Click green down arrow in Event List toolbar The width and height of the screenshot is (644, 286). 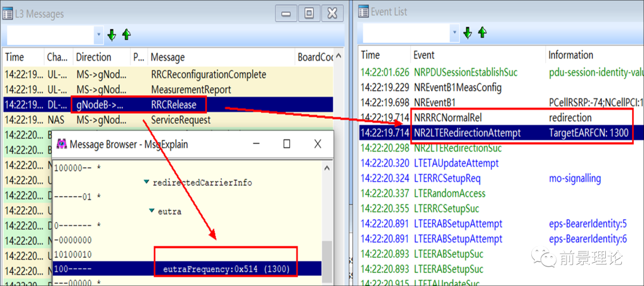467,32
